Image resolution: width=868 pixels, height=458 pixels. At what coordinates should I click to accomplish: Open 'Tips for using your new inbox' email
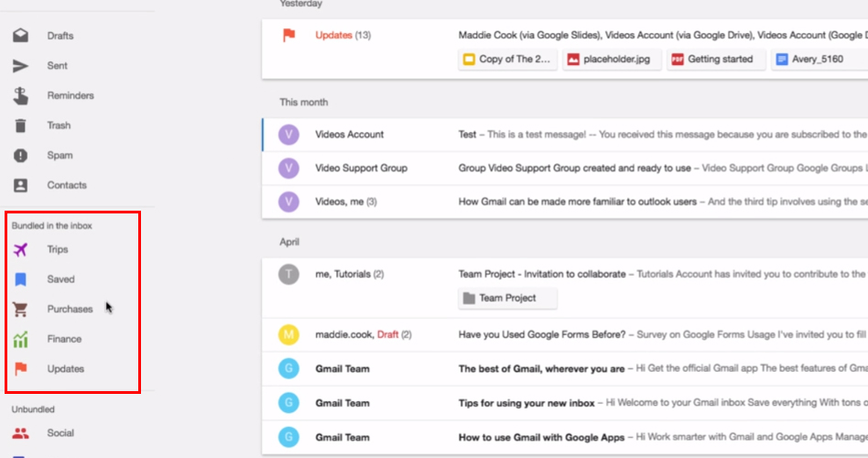tap(565, 403)
